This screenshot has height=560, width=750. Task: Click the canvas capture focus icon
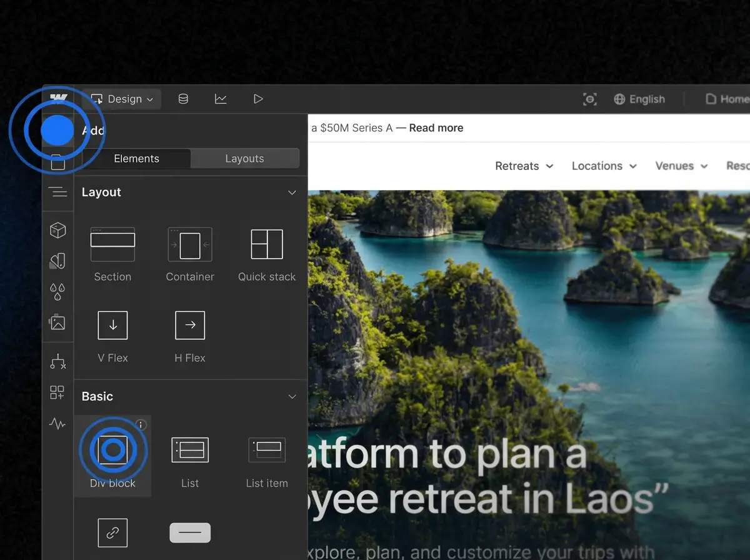tap(589, 99)
